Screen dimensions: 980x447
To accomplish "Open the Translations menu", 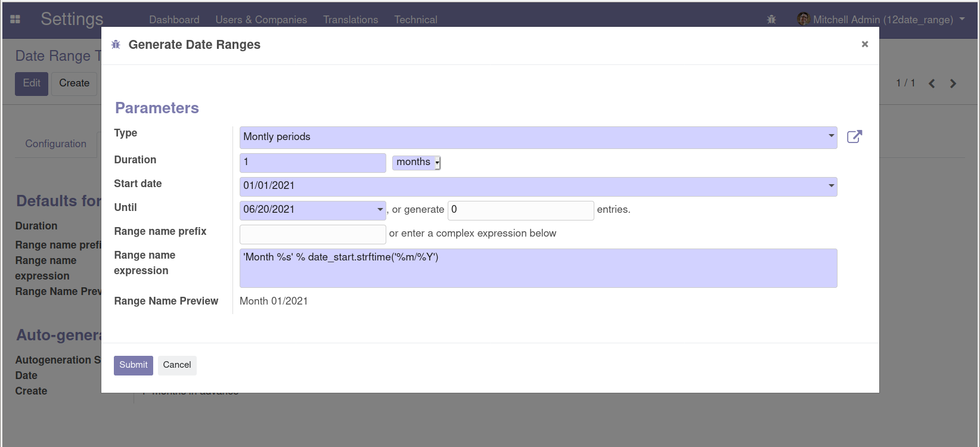I will [351, 20].
